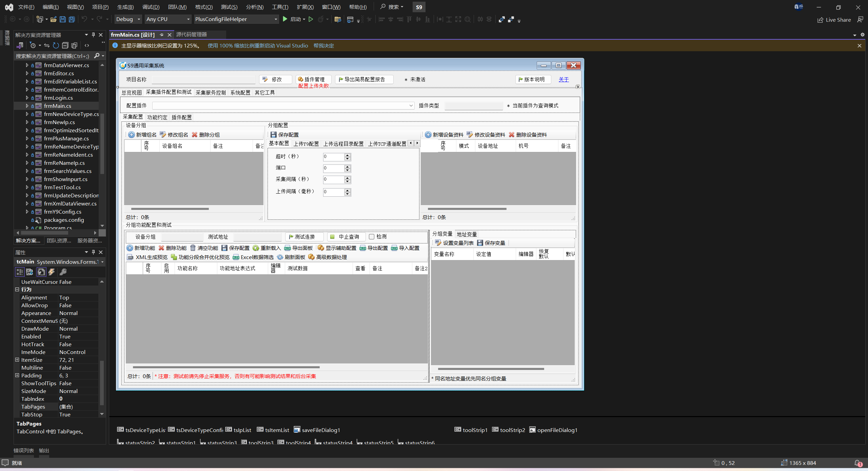Viewport: 868px width, 471px height.
Task: Toggle the 检测 checkbox
Action: pyautogui.click(x=372, y=237)
